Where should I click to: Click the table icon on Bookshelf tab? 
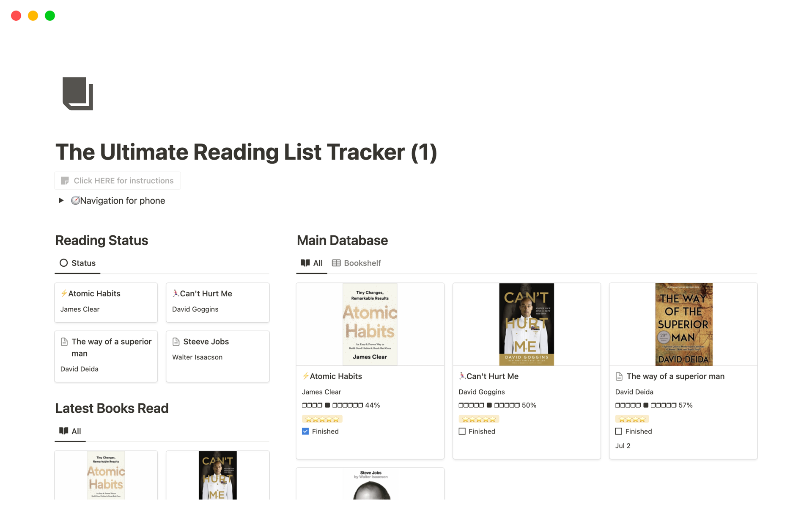coord(336,263)
